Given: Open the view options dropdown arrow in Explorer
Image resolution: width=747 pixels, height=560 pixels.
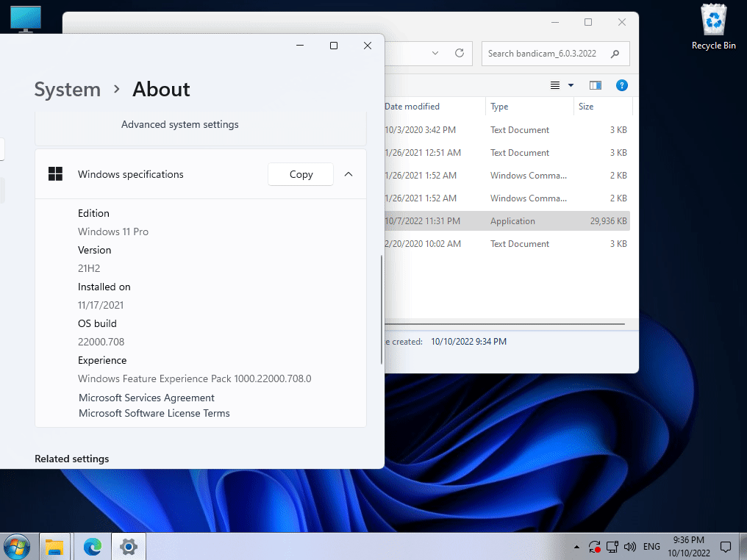Looking at the screenshot, I should tap(571, 85).
